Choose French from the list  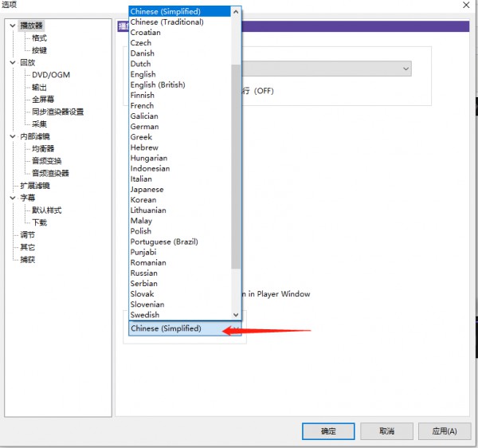pyautogui.click(x=180, y=105)
